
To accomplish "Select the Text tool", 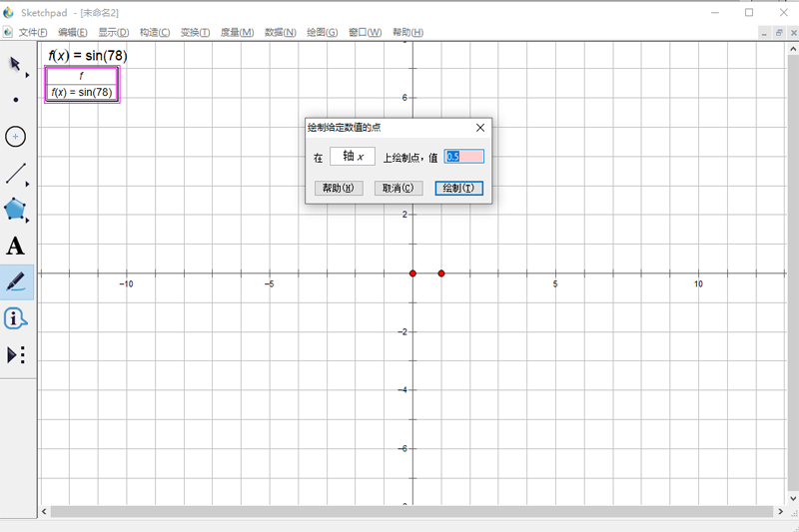I will coord(16,247).
